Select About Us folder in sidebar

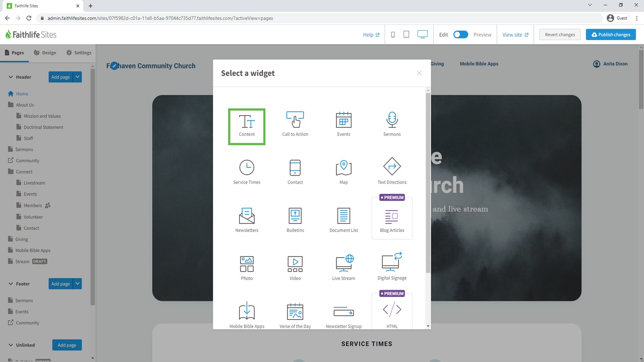coord(21,105)
